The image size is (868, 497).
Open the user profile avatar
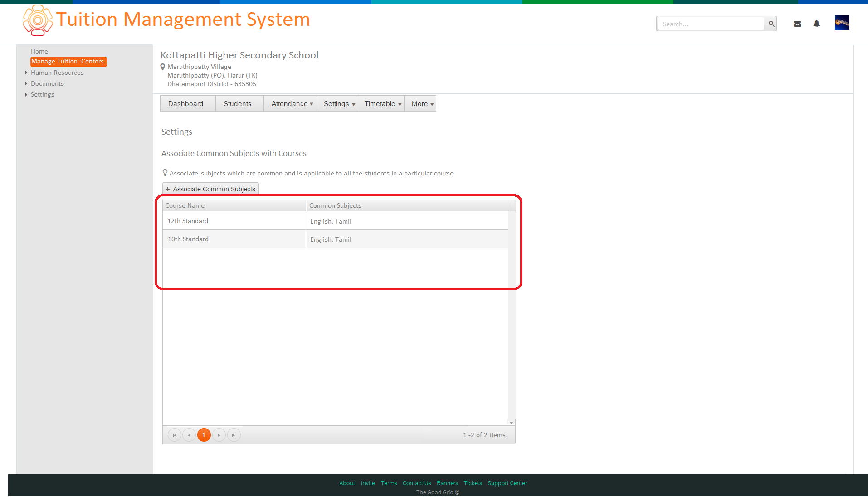tap(842, 23)
